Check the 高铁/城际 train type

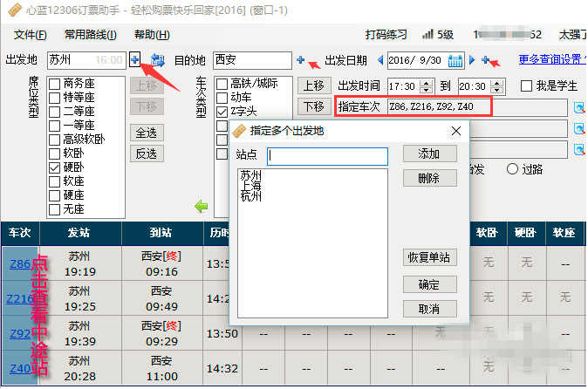222,84
